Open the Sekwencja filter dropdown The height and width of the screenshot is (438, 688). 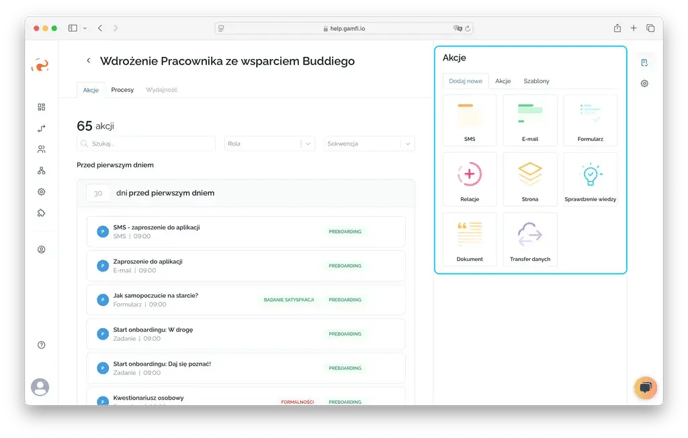click(367, 144)
